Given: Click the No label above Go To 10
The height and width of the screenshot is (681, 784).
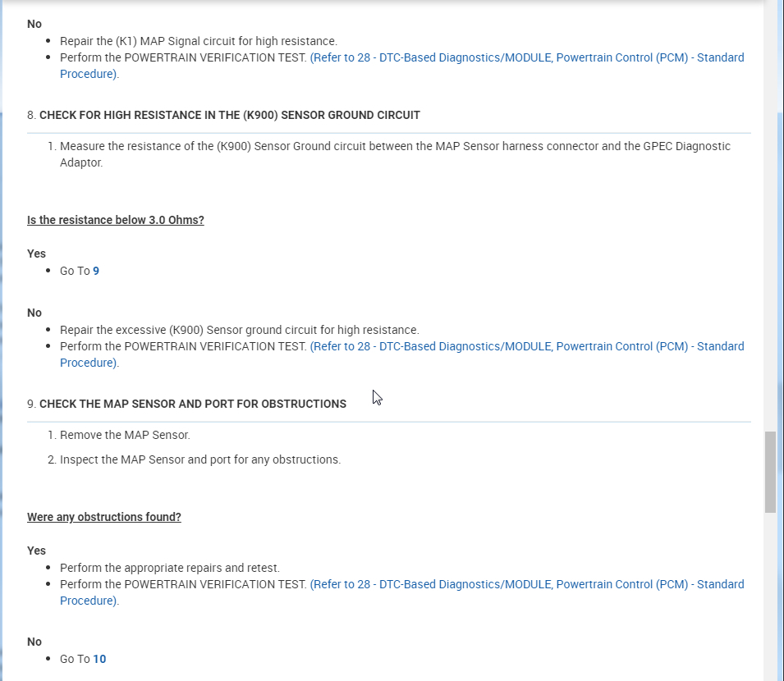Looking at the screenshot, I should tap(34, 642).
